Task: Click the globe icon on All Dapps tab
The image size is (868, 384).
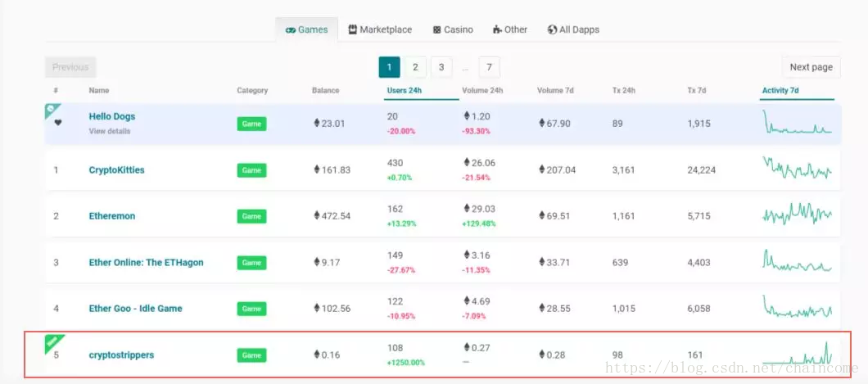Action: [x=552, y=29]
